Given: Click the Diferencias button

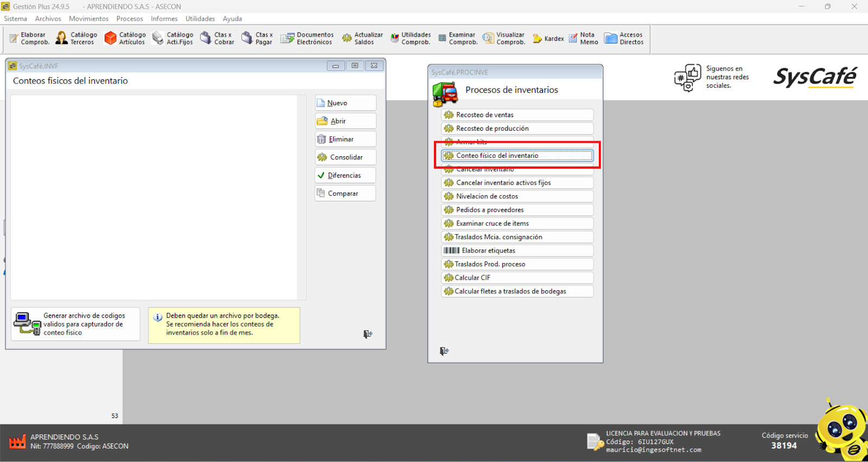Looking at the screenshot, I should [x=346, y=175].
